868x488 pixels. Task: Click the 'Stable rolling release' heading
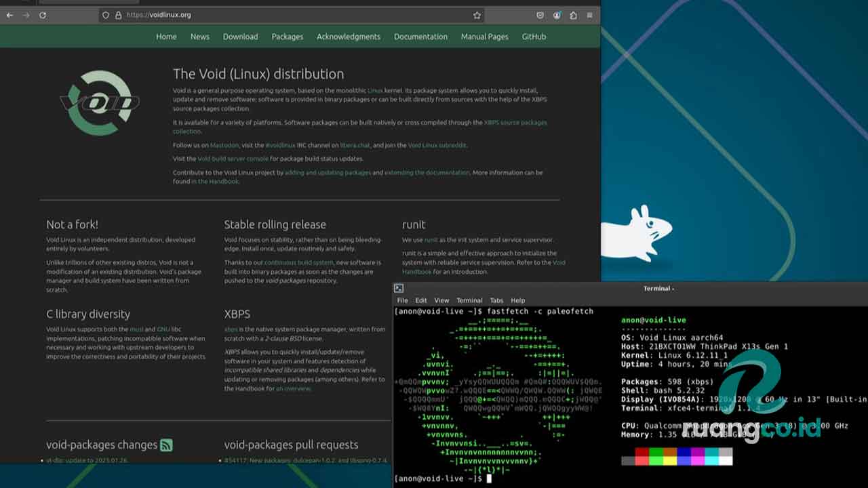coord(275,224)
